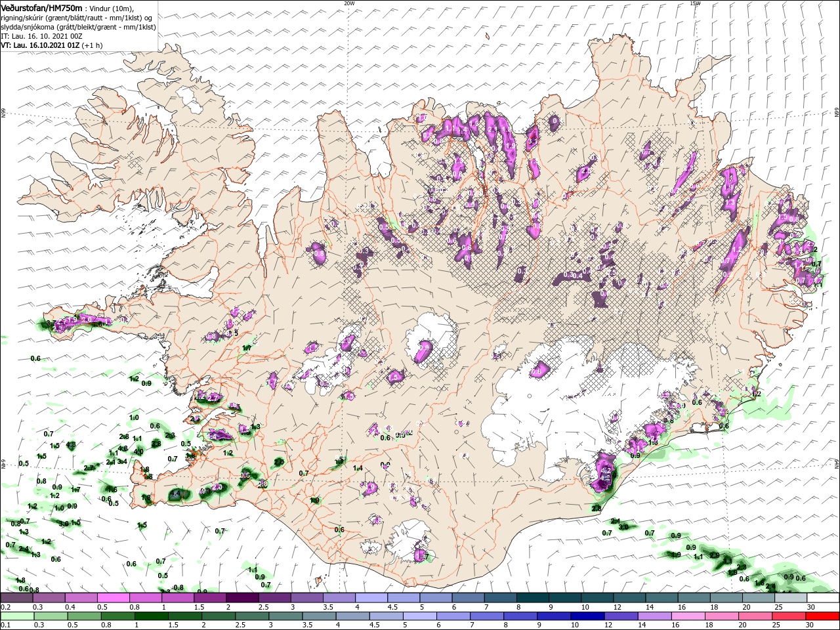Image resolution: width=840 pixels, height=630 pixels.
Task: Click the crimson 25 rain legend swatch
Action: [790, 616]
